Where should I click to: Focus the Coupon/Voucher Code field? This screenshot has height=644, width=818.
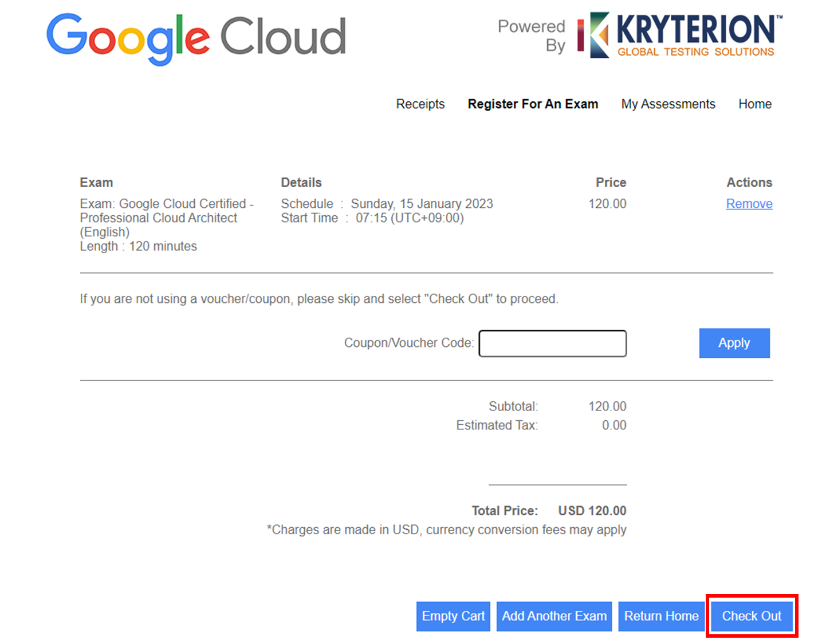click(x=553, y=343)
